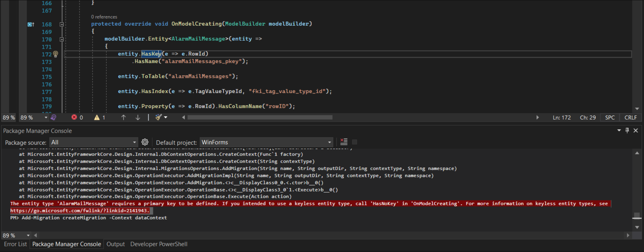Click the 0 references CodeLens link
Screen dimensions: 644x252
click(104, 17)
